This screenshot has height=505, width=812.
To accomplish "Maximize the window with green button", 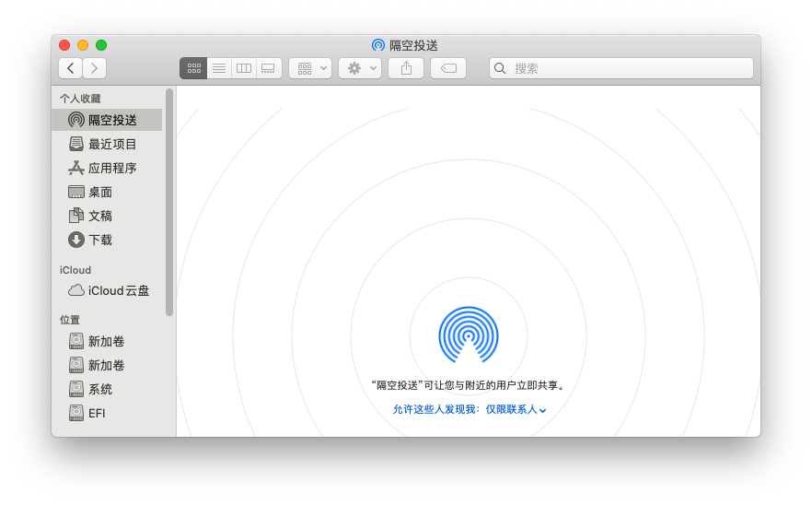I will coord(101,45).
